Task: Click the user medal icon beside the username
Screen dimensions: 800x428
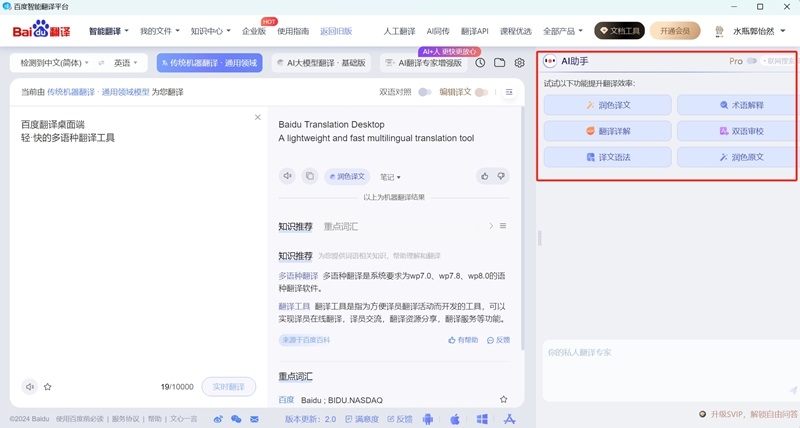Action: (719, 31)
